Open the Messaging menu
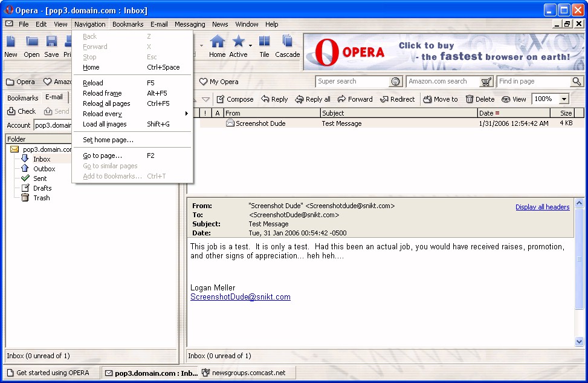Image resolution: width=588 pixels, height=383 pixels. 190,24
